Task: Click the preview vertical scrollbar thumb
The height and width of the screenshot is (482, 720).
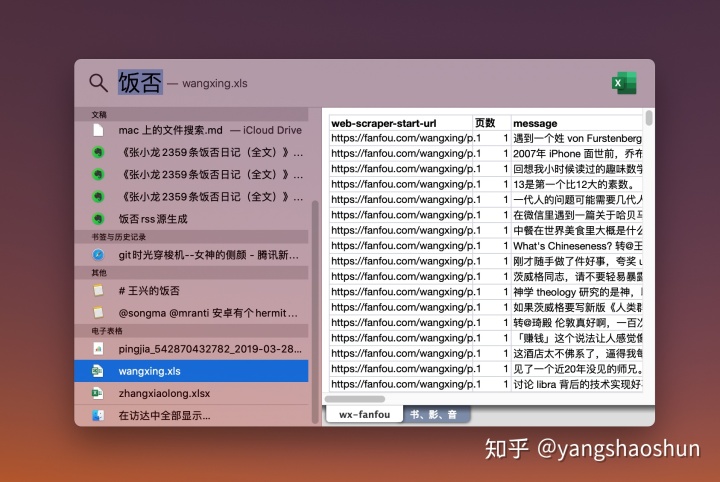Action: [x=649, y=118]
